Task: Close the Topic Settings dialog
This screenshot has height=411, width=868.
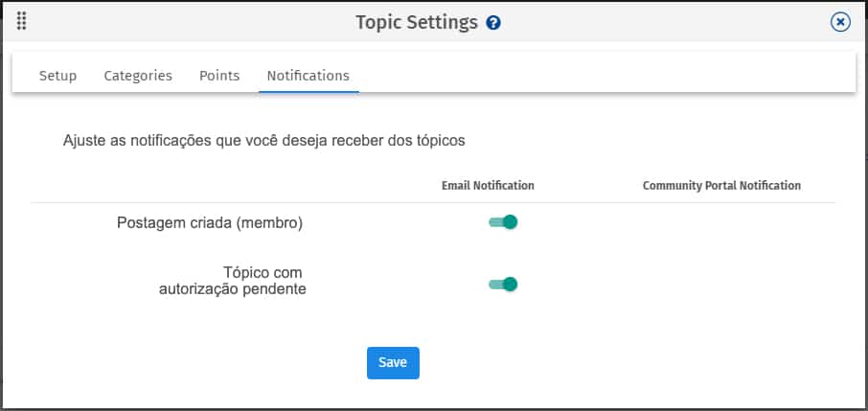Action: click(840, 22)
